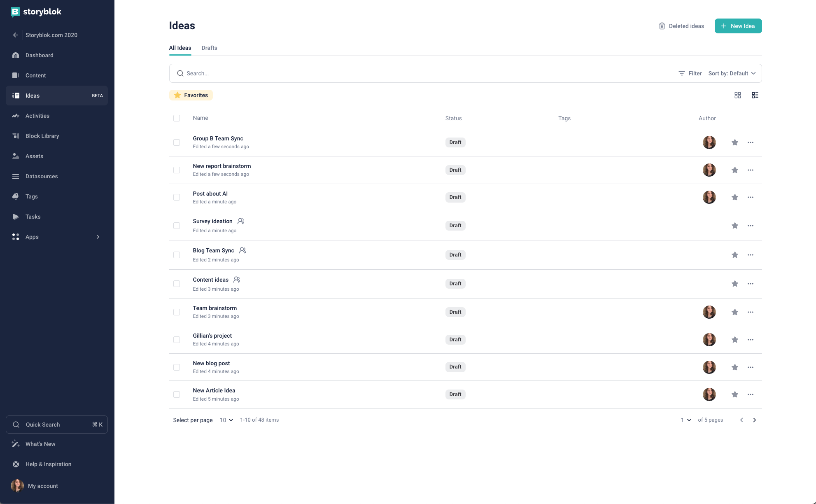
Task: Open more options for Blog Team Sync
Action: coord(751,255)
